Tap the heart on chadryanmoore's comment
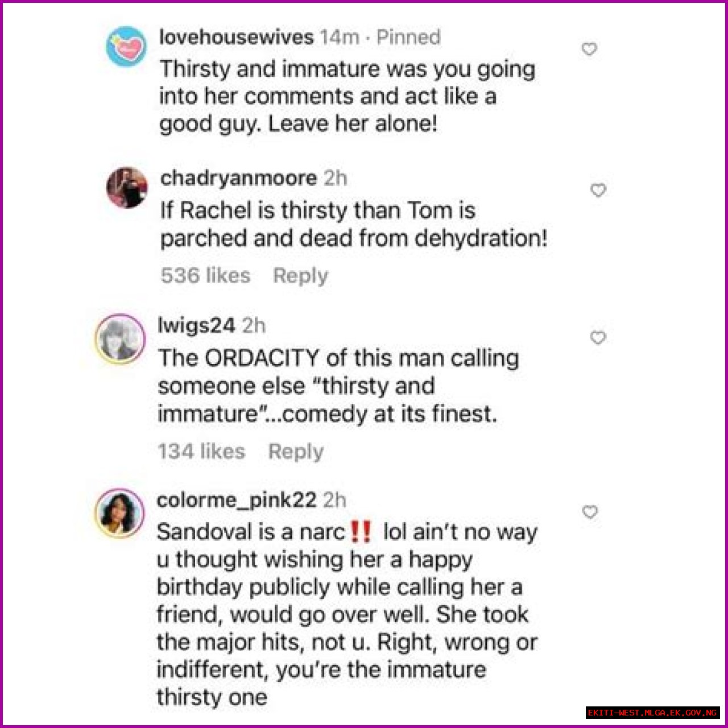This screenshot has width=728, height=728. click(x=598, y=190)
